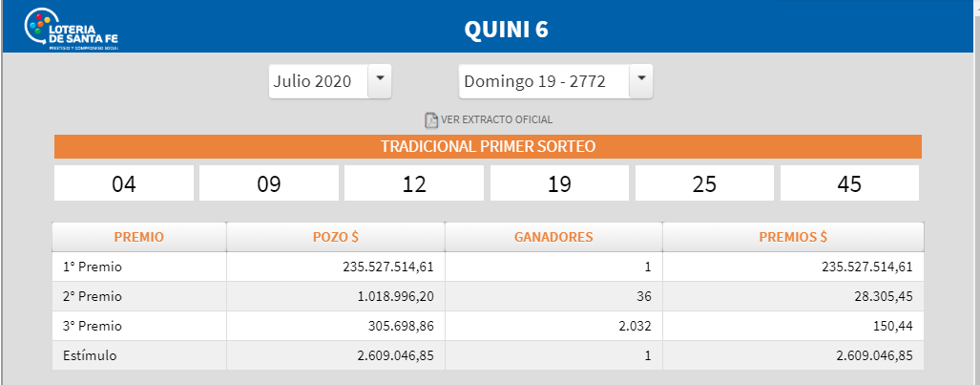
Task: Select the drawn number 19 box
Action: point(559,183)
